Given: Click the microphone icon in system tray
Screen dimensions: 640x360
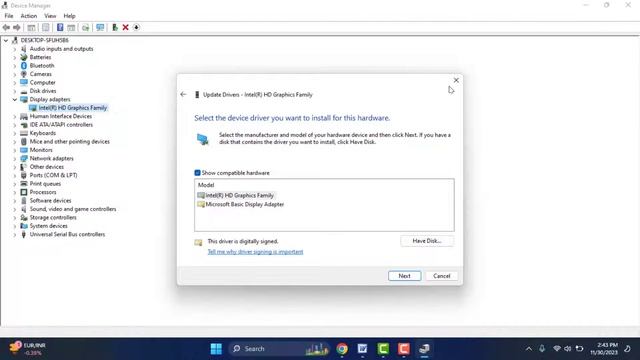Looking at the screenshot, I should (x=542, y=349).
